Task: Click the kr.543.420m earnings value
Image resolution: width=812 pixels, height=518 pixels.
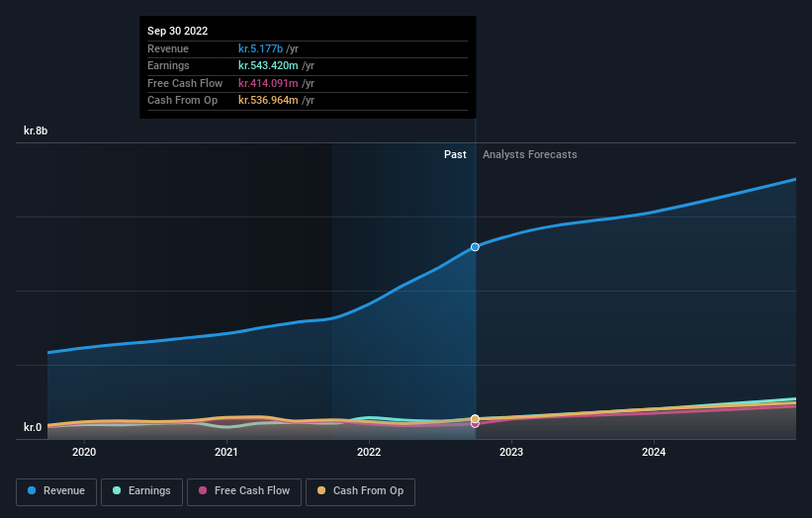Action: click(x=268, y=65)
